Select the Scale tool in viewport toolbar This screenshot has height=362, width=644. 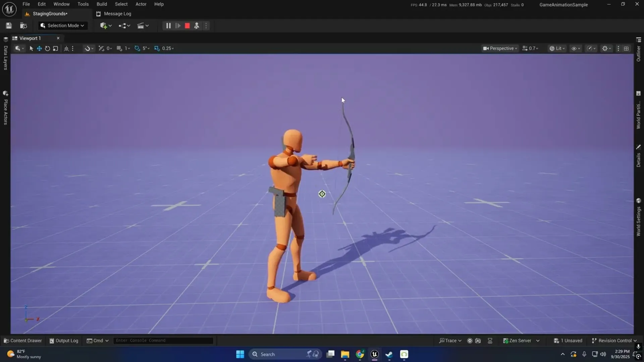tap(55, 48)
